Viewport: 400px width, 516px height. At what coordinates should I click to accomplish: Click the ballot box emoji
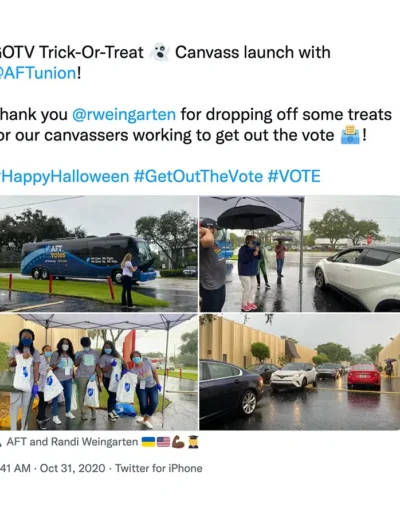pos(350,135)
